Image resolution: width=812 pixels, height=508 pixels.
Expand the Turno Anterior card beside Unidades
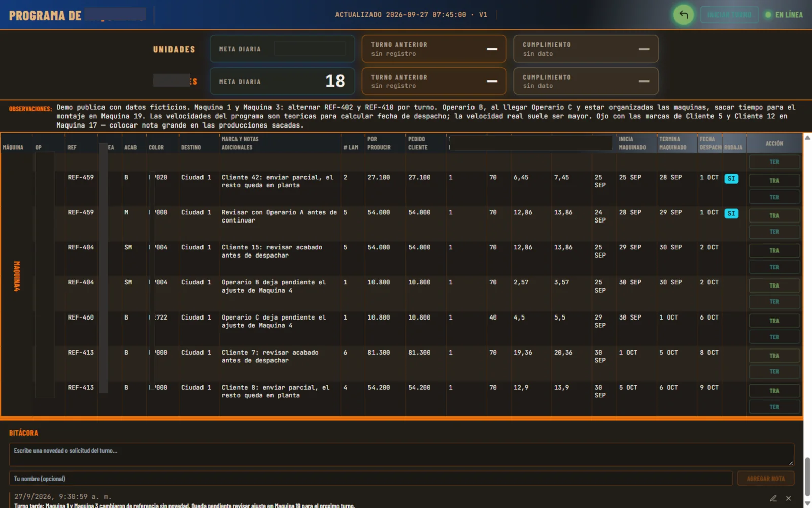[434, 49]
